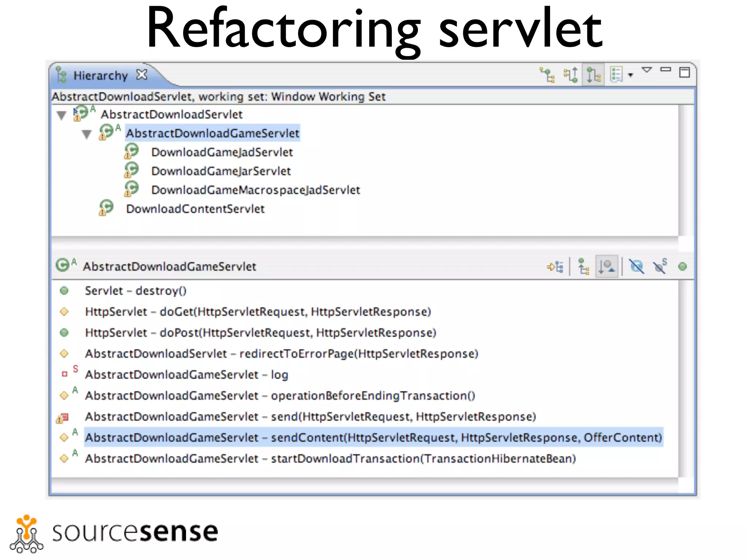Toggle Sort Members by Defining Type
Image resolution: width=747 pixels, height=560 pixels.
pos(607,267)
